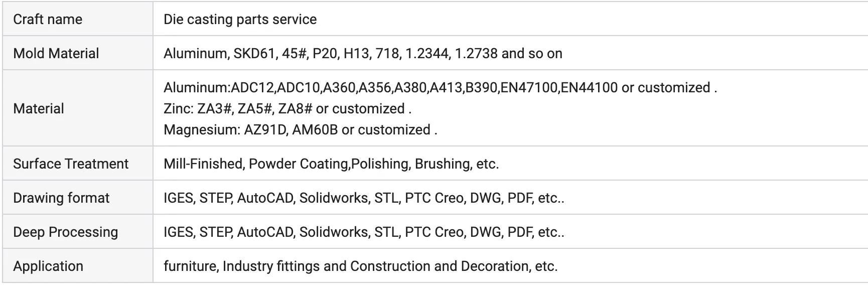Viewport: 868px width, 293px height.
Task: Select the Die casting parts service text
Action: (x=240, y=20)
